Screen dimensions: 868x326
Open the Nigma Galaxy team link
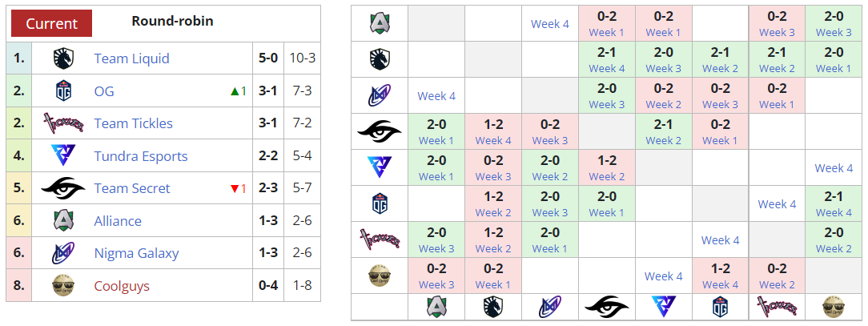[x=136, y=253]
